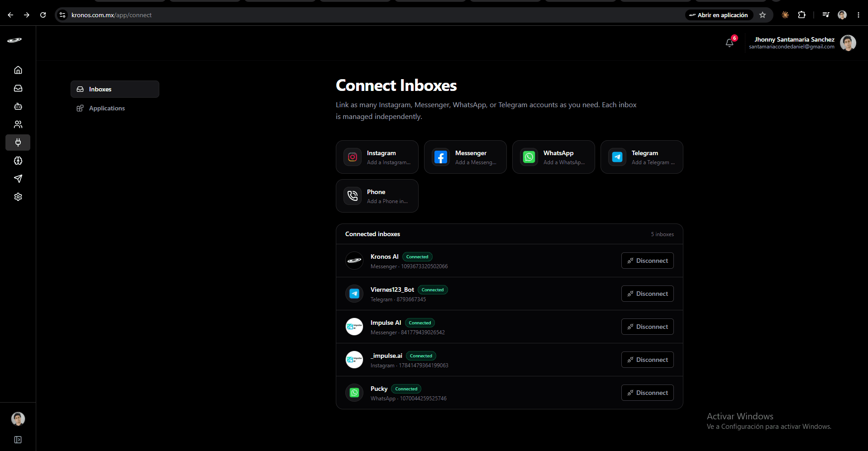Click the Instagram logo icon
Screen dimensions: 868x451
pyautogui.click(x=353, y=157)
